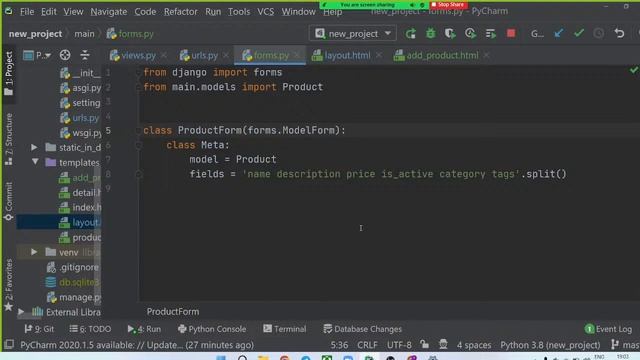Toggle the Project tool window
The height and width of the screenshot is (360, 640).
pyautogui.click(x=9, y=73)
